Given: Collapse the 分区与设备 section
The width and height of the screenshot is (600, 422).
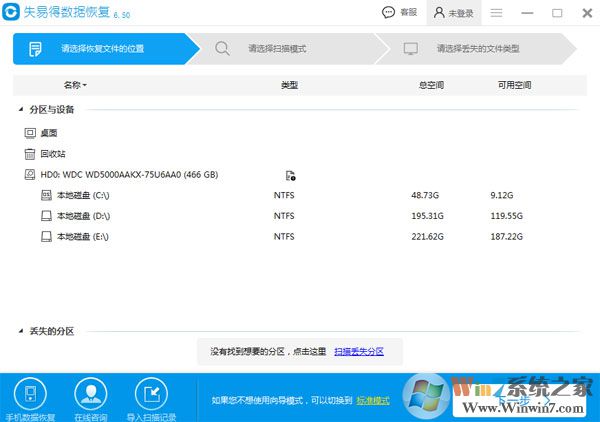Looking at the screenshot, I should 20,110.
